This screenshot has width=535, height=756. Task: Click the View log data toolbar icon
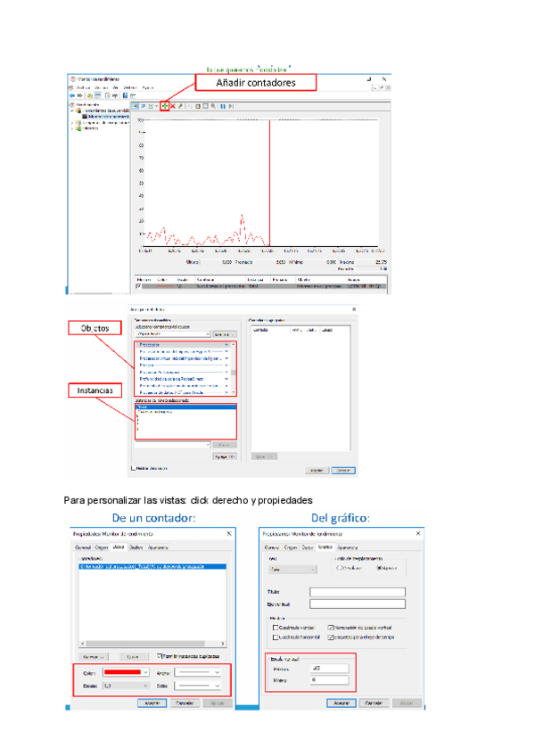tap(144, 106)
